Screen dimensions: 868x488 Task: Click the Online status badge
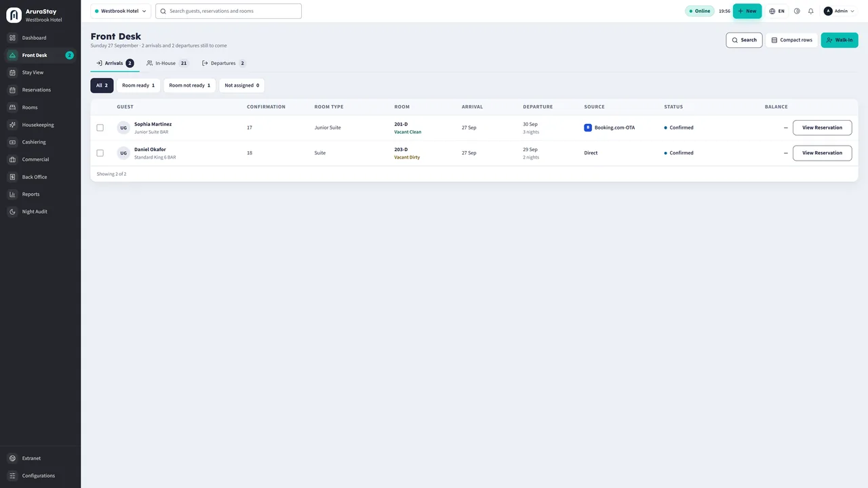[x=700, y=11]
